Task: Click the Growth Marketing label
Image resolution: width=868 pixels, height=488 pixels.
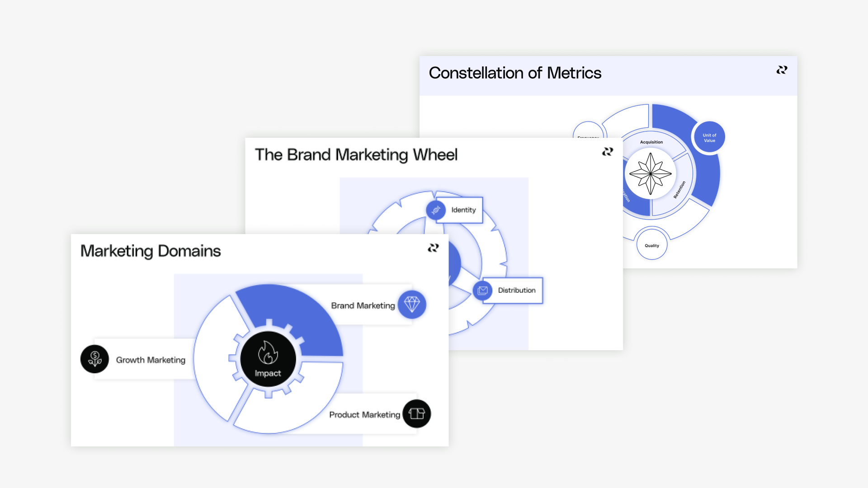Action: pos(151,360)
